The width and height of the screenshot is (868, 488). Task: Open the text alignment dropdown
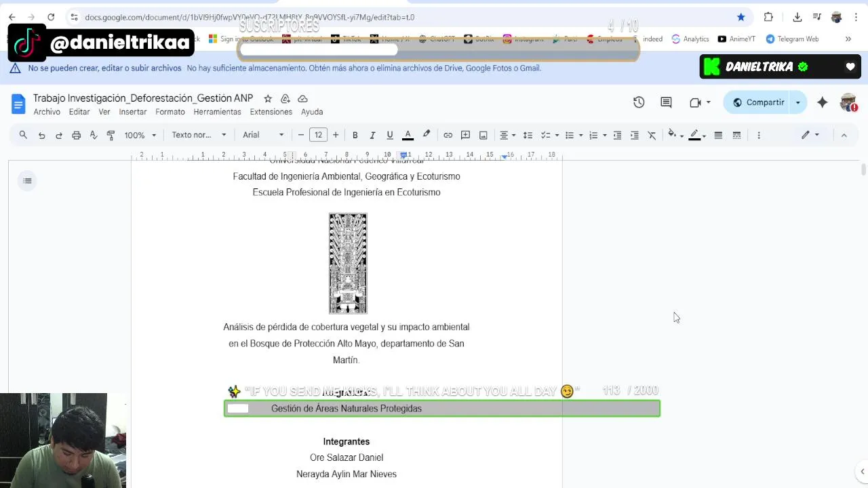point(508,135)
